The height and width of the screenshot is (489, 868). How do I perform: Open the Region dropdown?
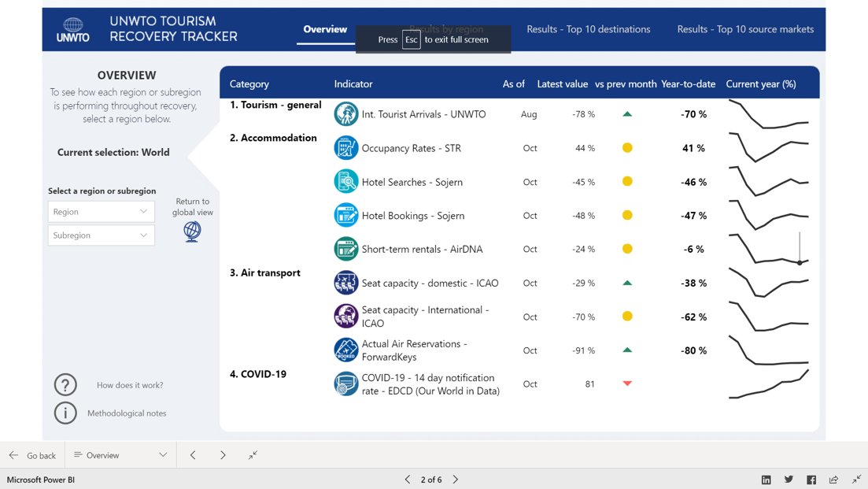tap(101, 211)
